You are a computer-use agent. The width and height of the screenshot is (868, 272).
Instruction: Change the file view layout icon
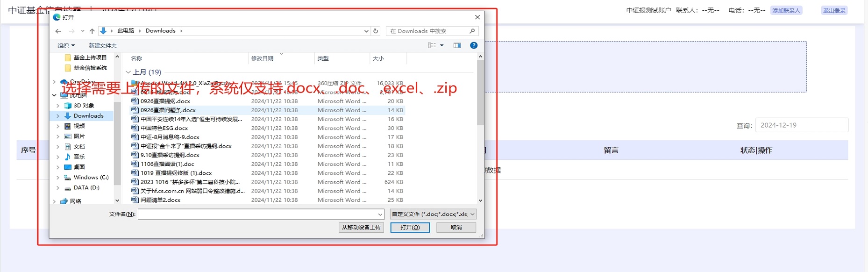432,45
